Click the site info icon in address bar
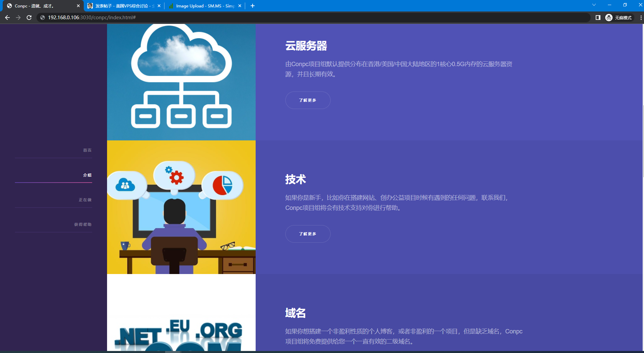This screenshot has height=353, width=644. pos(43,18)
